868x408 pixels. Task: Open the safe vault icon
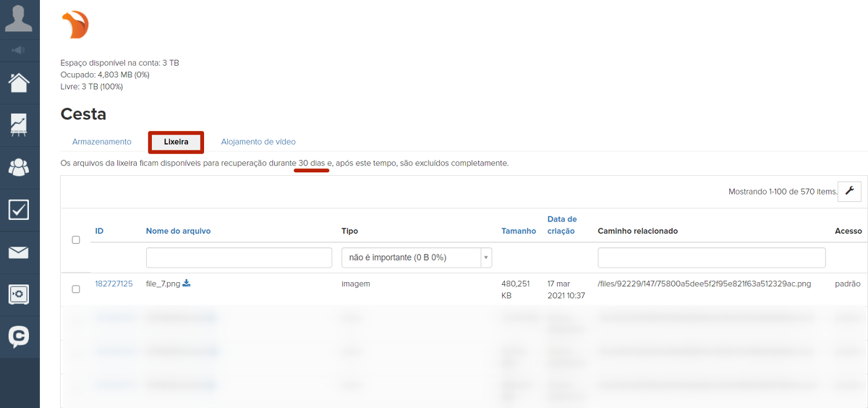[x=20, y=294]
